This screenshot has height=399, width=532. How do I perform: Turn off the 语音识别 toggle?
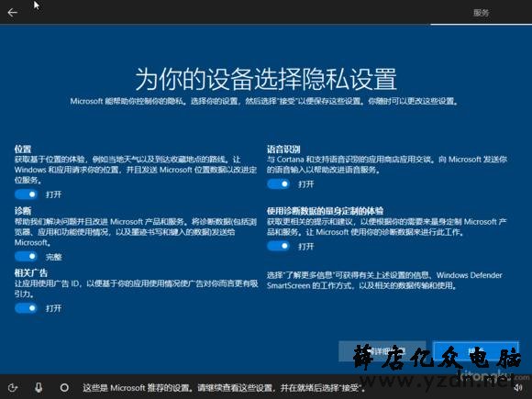click(278, 183)
